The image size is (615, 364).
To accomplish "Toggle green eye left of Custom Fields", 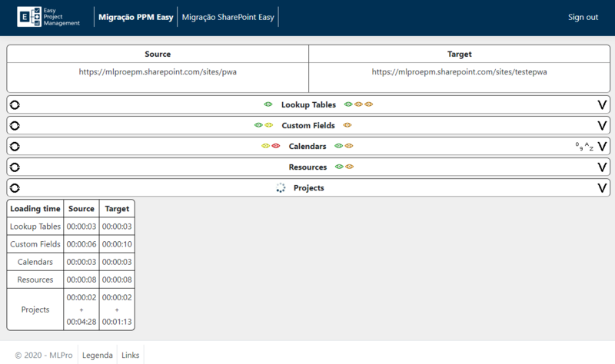I will (x=258, y=125).
